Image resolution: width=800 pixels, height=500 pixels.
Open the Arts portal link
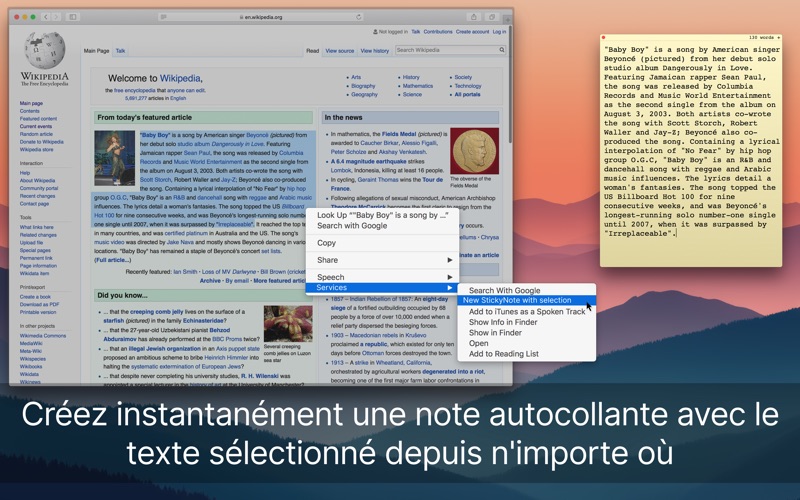[356, 78]
